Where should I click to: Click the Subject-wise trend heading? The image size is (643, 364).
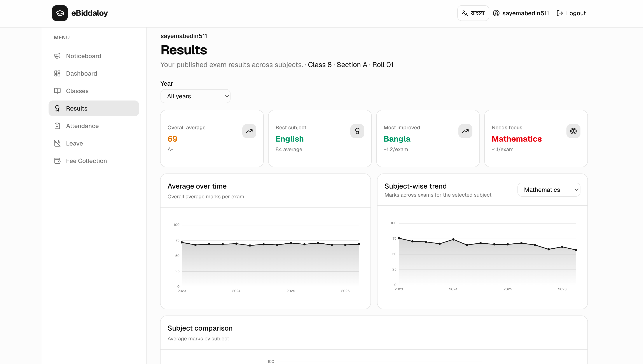point(416,186)
